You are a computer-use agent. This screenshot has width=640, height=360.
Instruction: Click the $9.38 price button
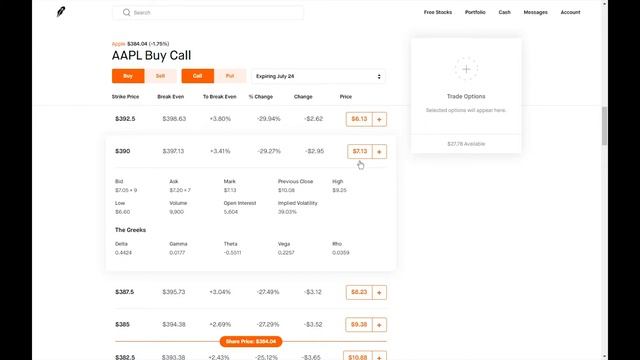(x=359, y=325)
